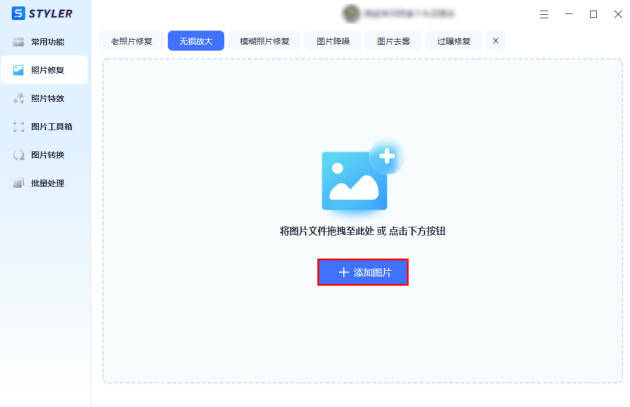This screenshot has height=407, width=630.
Task: Switch to the 过曝修复 tab
Action: [453, 41]
